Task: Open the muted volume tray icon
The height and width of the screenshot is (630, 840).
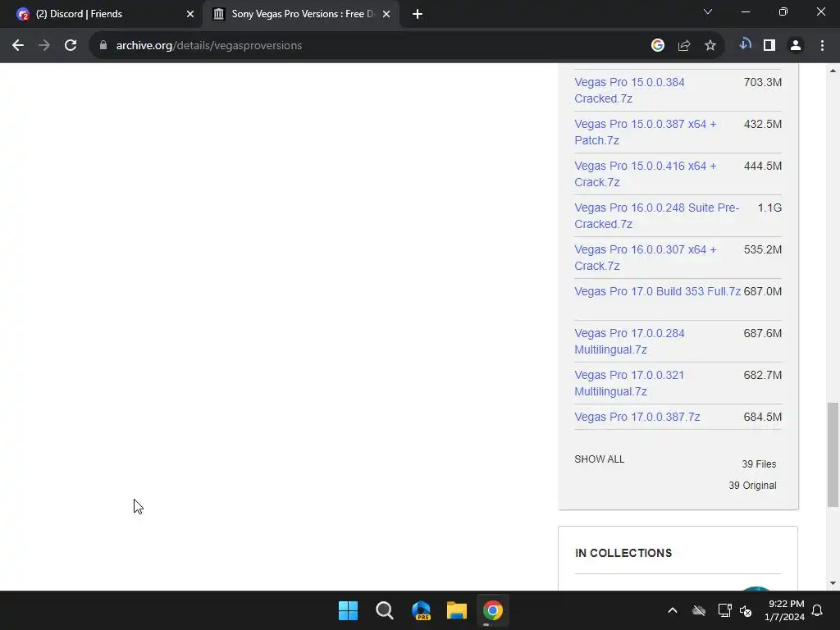Action: (x=746, y=610)
